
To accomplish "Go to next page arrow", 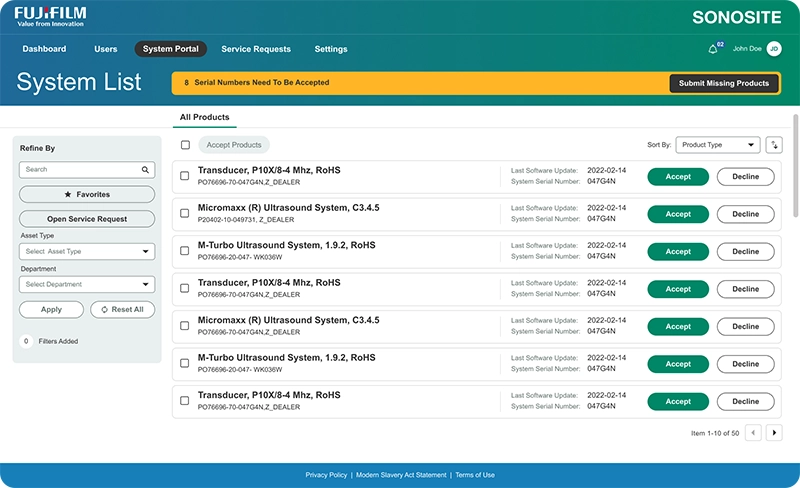I will click(x=774, y=433).
